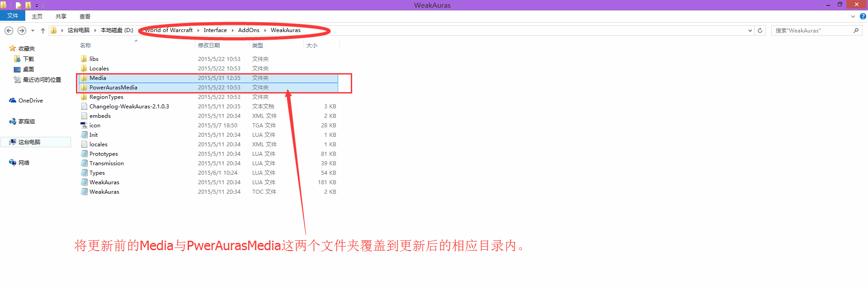The image size is (868, 289).
Task: Open the quick access toolbar customize dropdown
Action: (37, 6)
